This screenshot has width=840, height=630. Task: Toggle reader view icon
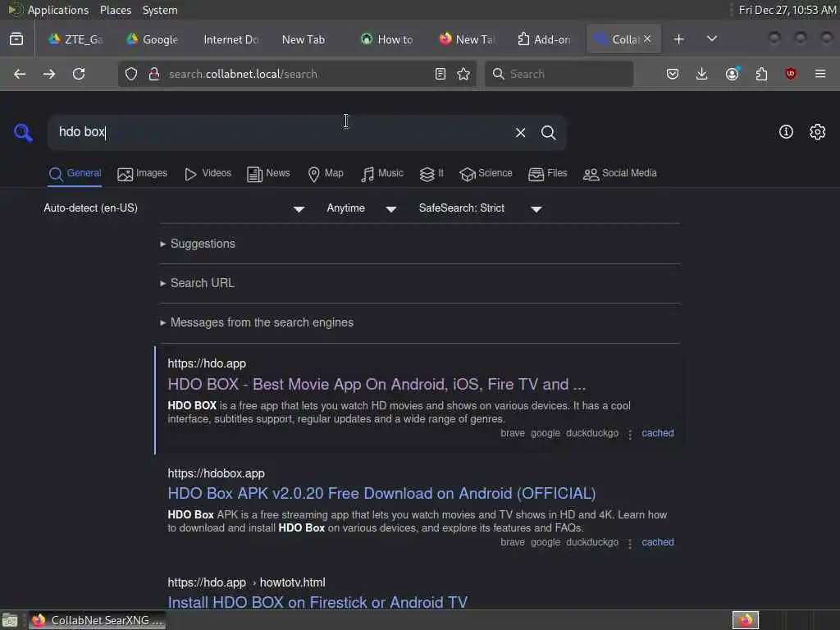click(x=441, y=74)
